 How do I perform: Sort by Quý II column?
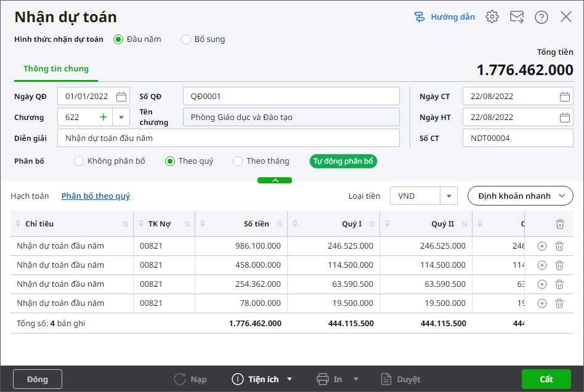(x=464, y=224)
